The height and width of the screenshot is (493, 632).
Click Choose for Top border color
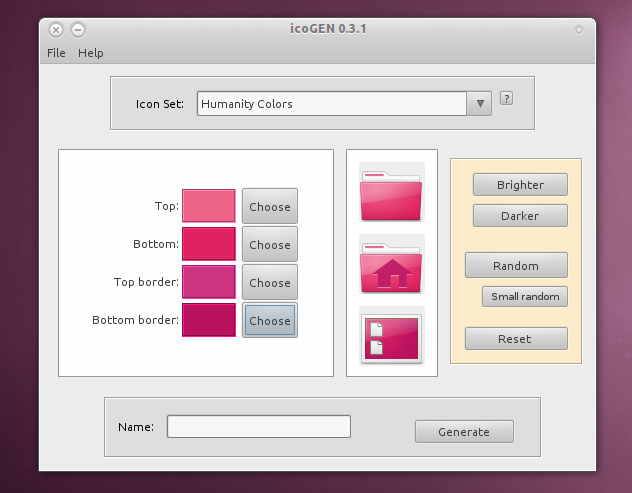(270, 282)
